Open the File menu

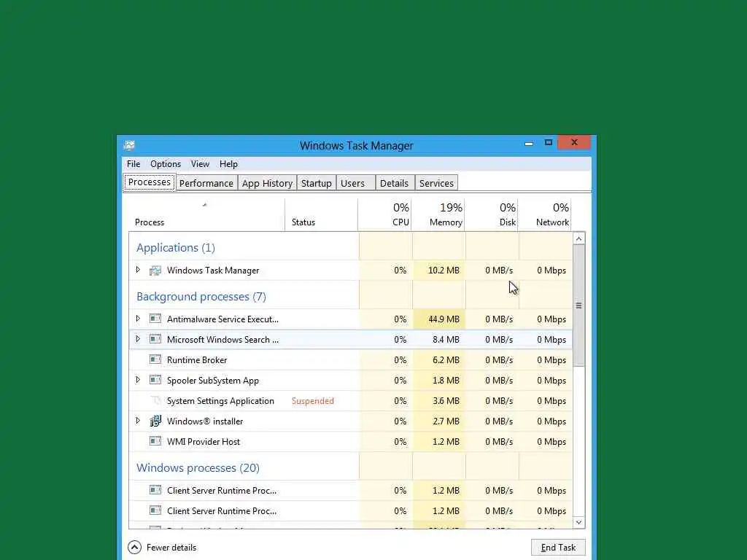tap(133, 164)
